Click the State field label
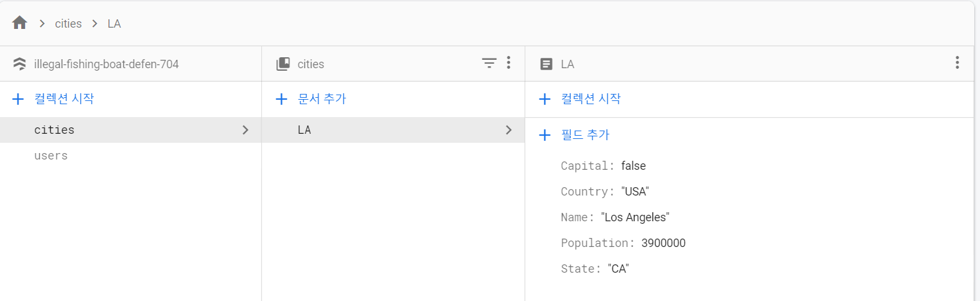Screen dimensions: 980x301 (581, 269)
